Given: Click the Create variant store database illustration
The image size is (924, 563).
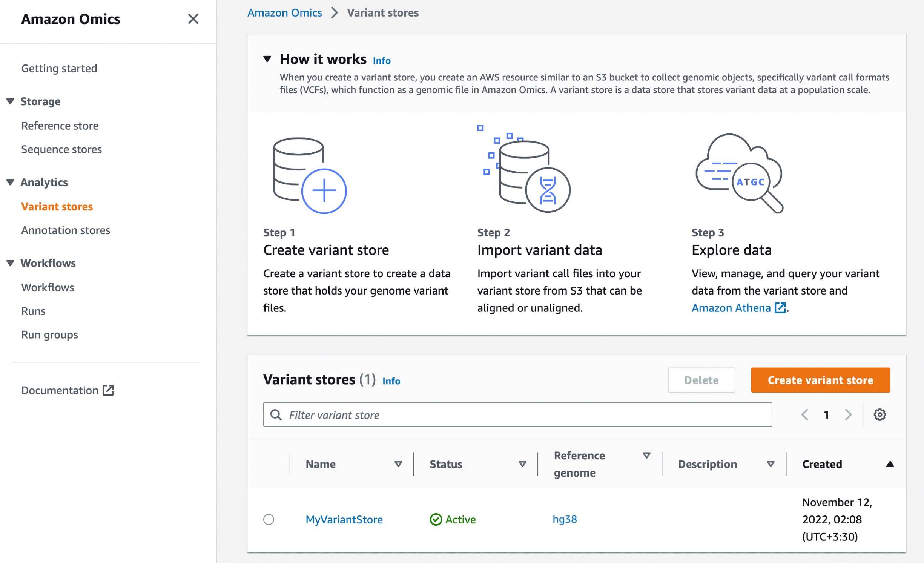Looking at the screenshot, I should 309,175.
